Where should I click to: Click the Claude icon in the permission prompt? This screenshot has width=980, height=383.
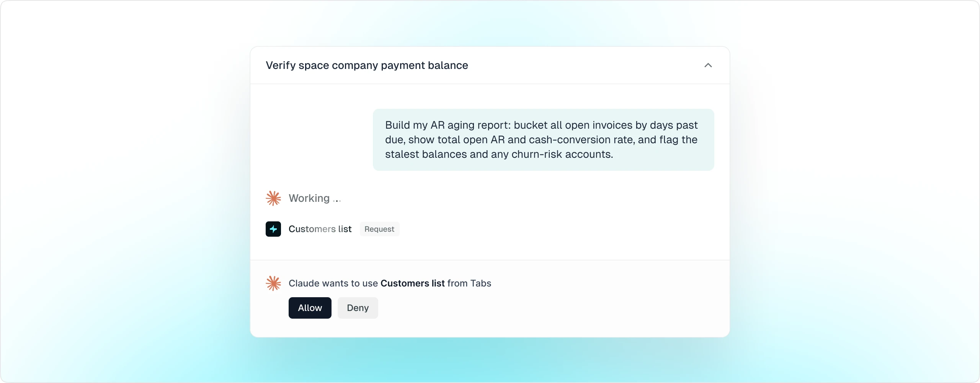click(x=273, y=283)
